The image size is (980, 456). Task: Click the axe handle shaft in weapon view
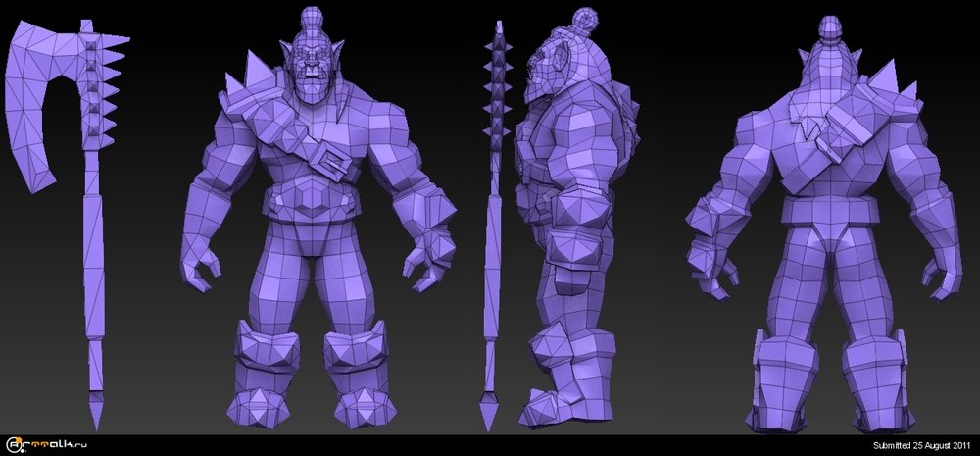pos(94,275)
